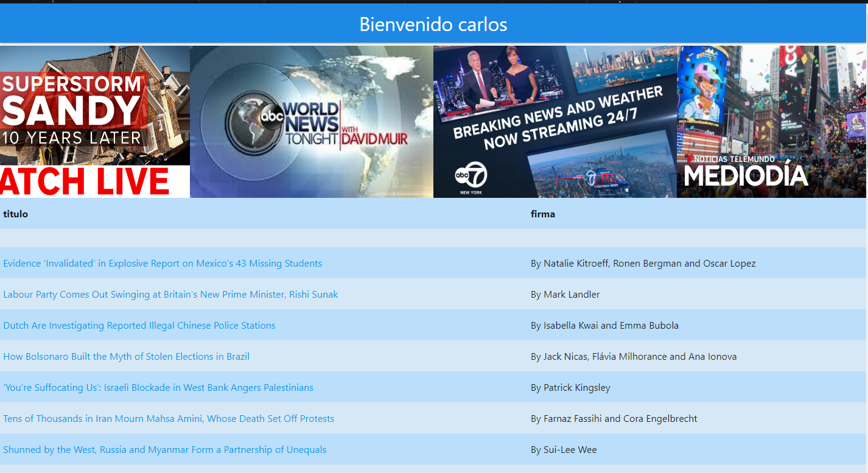Click the ABC World News Tonight thumbnail

point(311,121)
